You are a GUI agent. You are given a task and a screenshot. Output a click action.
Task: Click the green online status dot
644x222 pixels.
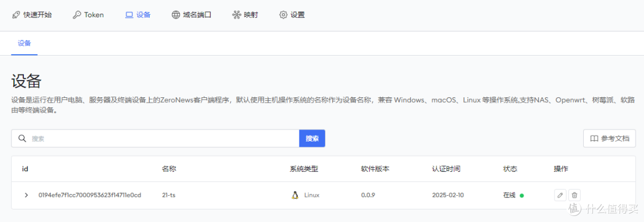pos(522,196)
